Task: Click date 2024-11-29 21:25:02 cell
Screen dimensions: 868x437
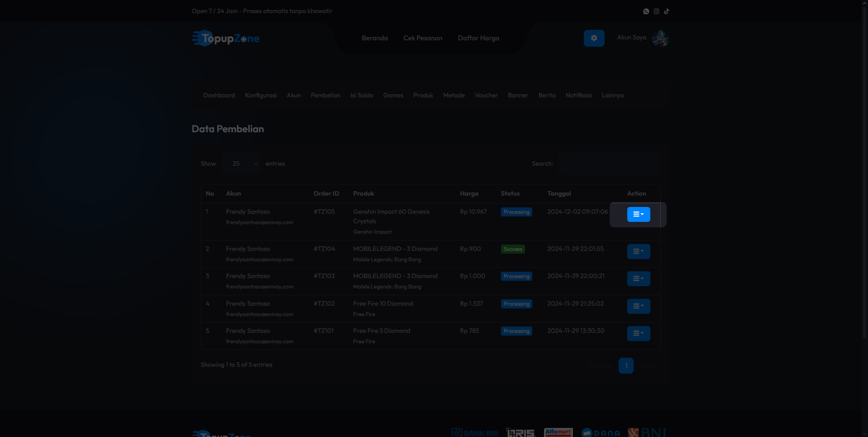Action: [x=575, y=303]
